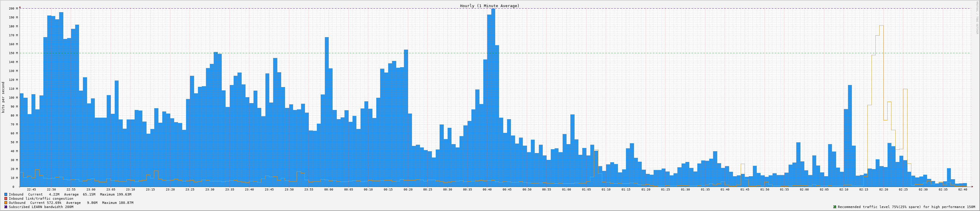
Task: Click the 22:45 time axis label
Action: [32, 189]
